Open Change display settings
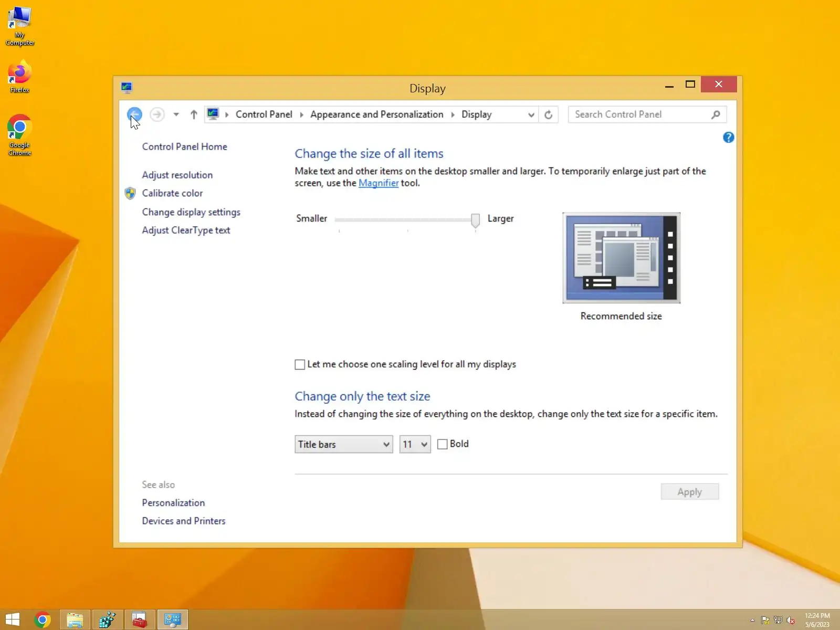The width and height of the screenshot is (840, 630). (191, 212)
